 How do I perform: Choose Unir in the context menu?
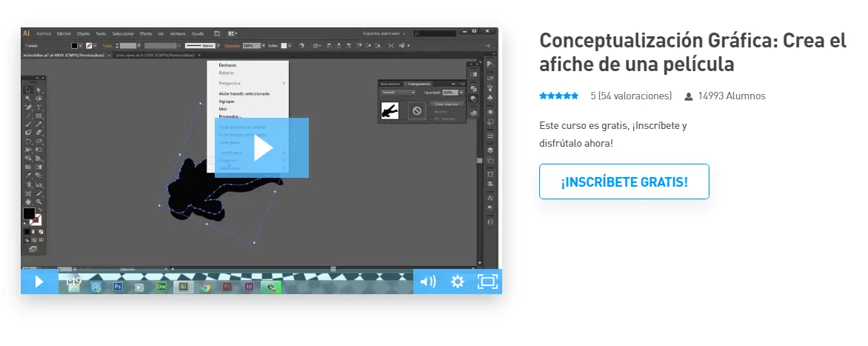(223, 109)
